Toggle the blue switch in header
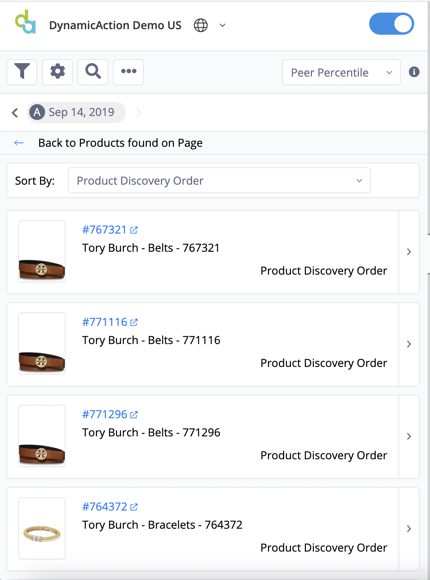The image size is (430, 580). pos(392,24)
